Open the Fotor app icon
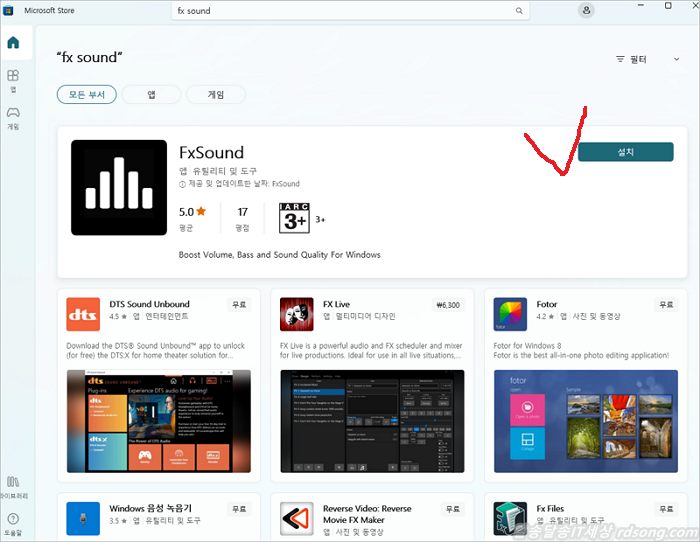The width and height of the screenshot is (700, 542). tap(510, 314)
